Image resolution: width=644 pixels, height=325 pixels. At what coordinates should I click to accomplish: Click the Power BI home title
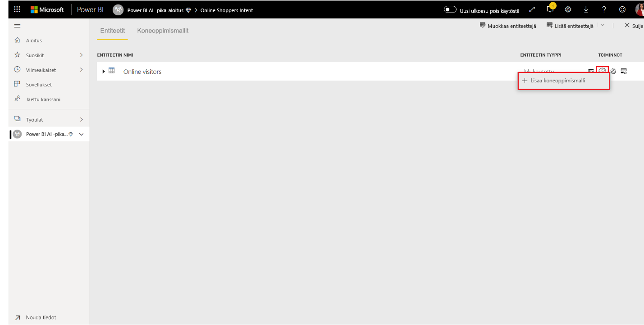90,9
